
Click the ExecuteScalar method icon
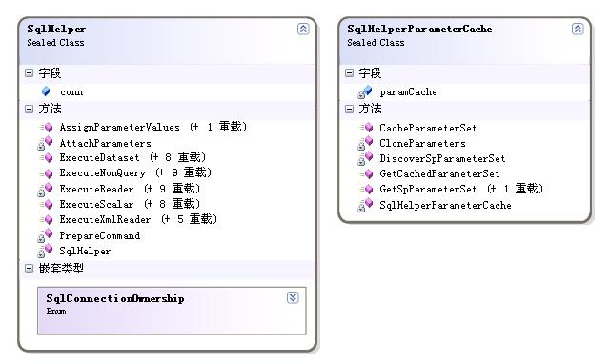pyautogui.click(x=46, y=204)
